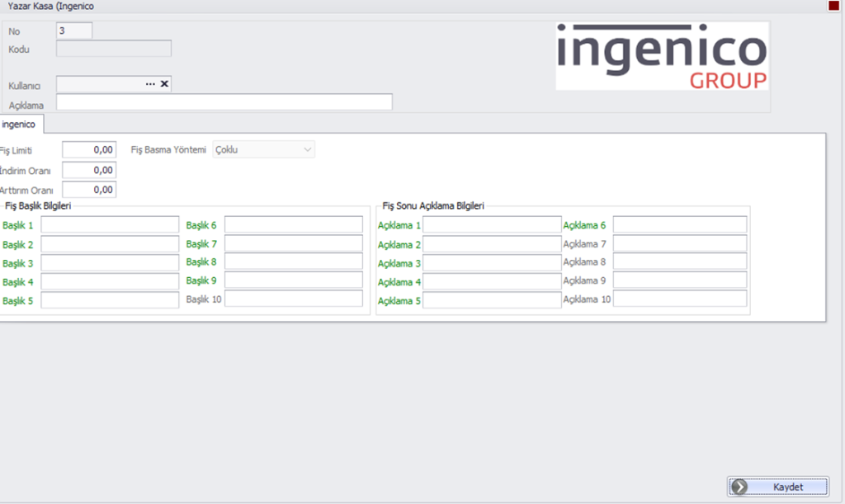Viewport: 845px width, 504px height.
Task: Focus the Başlık 2 input field
Action: (110, 244)
